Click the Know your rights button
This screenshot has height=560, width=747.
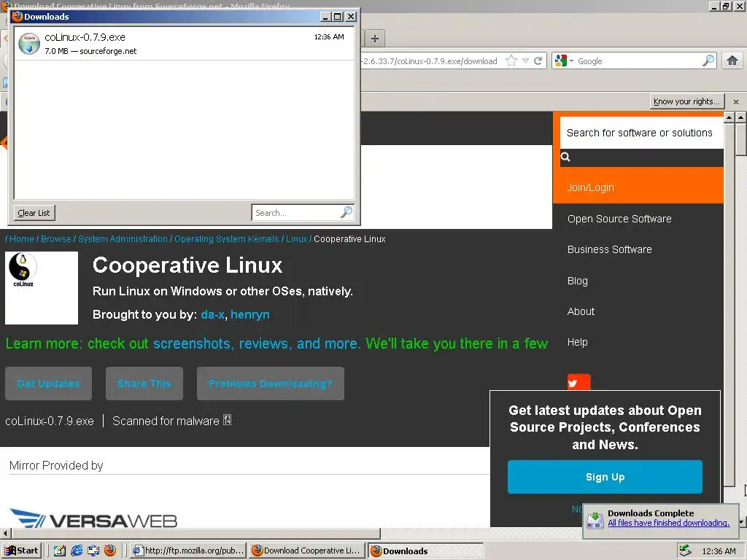(686, 101)
